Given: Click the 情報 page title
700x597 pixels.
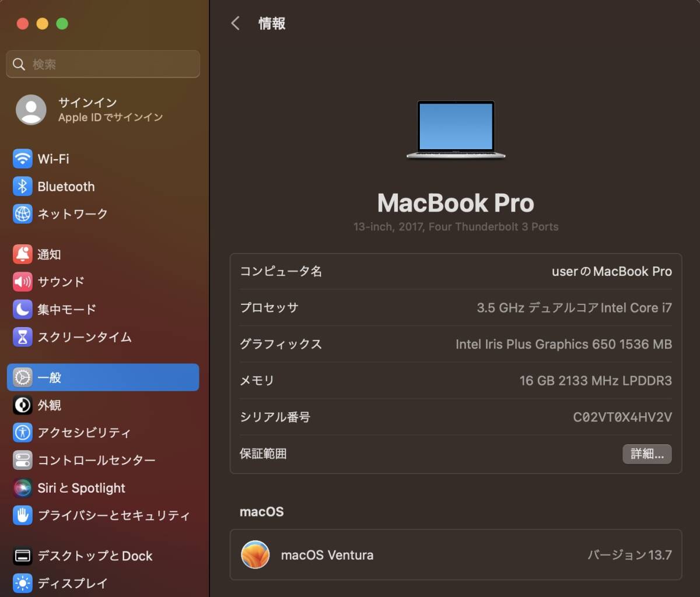Looking at the screenshot, I should 272,23.
